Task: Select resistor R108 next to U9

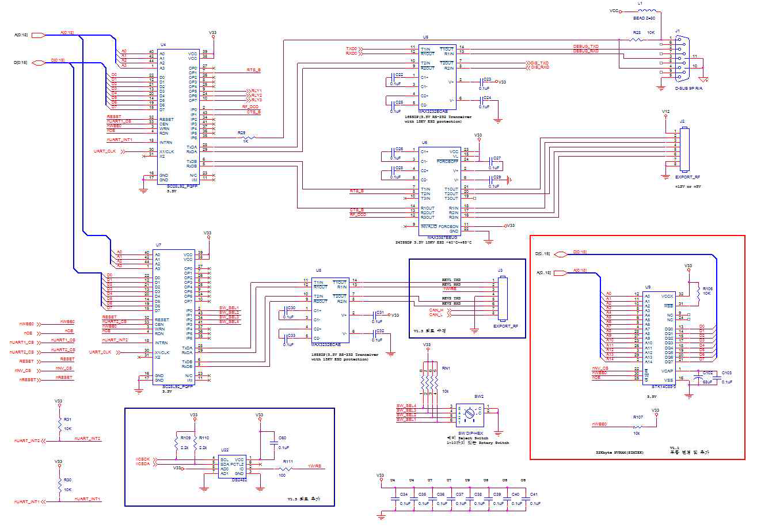Action: pos(699,293)
